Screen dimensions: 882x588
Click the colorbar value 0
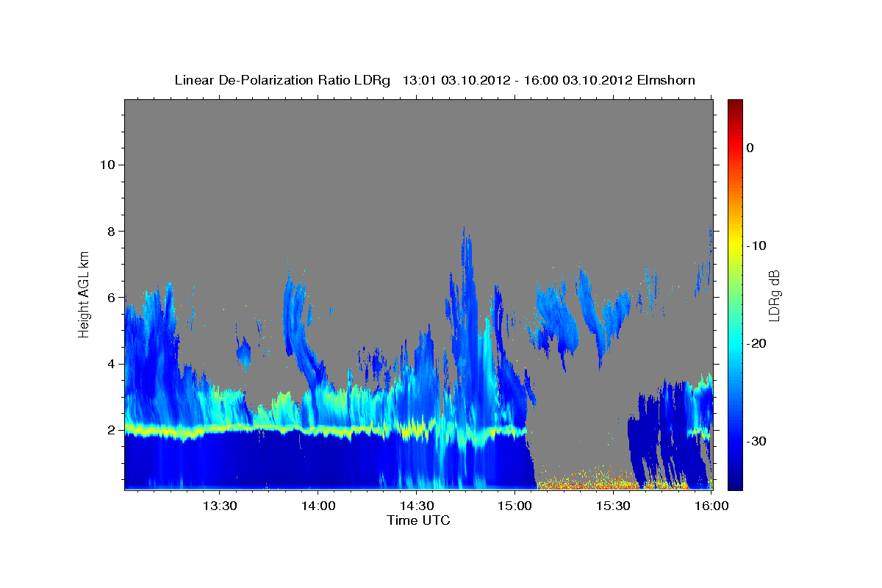(x=750, y=148)
